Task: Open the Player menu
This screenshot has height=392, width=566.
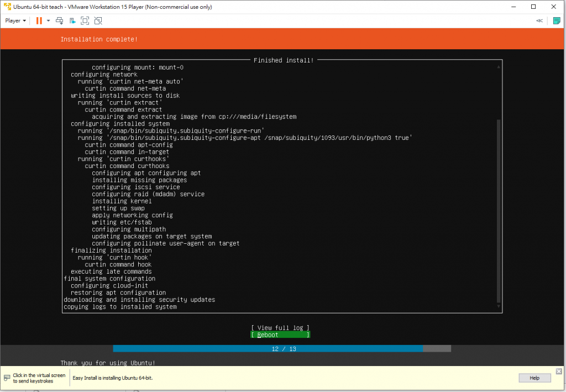Action: click(x=15, y=20)
